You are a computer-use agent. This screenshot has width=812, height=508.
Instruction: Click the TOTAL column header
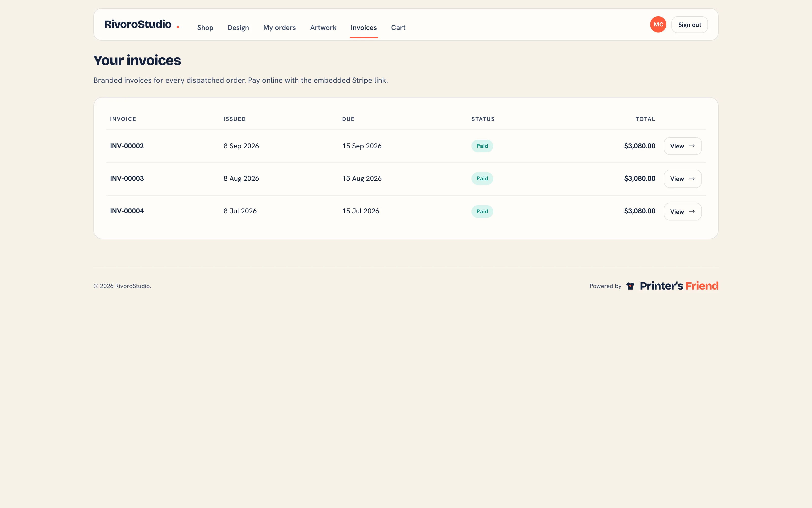pos(645,119)
